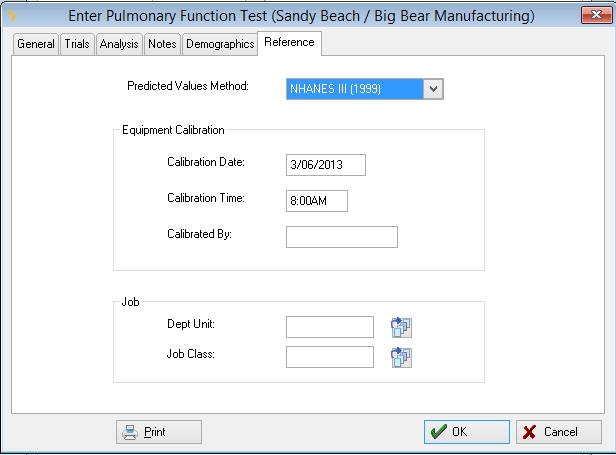Open the Dept Unit lookup icon
The height and width of the screenshot is (455, 616).
tap(401, 327)
